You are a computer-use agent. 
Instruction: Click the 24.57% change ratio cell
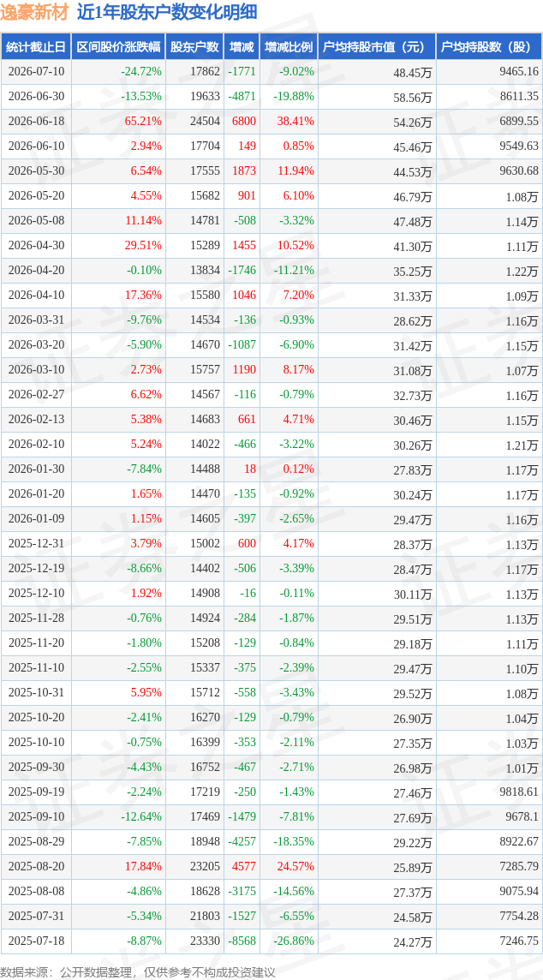coord(297,866)
